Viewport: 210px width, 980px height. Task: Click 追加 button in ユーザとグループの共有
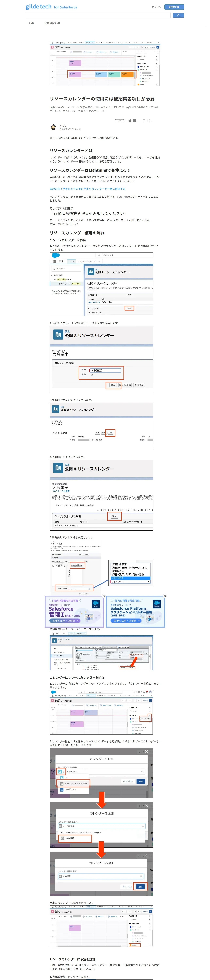point(114,517)
